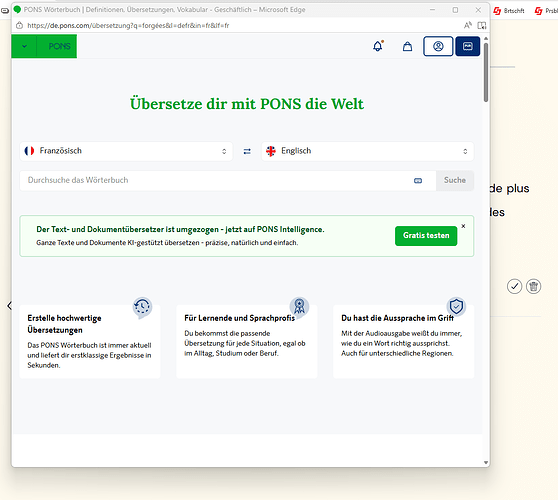Image resolution: width=558 pixels, height=500 pixels.
Task: Click the Erstelle hochwertige Übersetzungen card heading
Action: 64,324
